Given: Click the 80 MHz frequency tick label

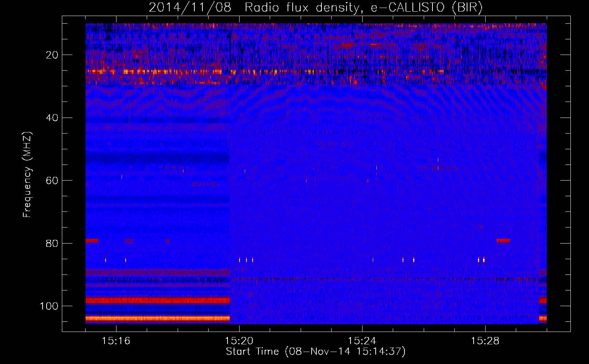Looking at the screenshot, I should tap(52, 243).
